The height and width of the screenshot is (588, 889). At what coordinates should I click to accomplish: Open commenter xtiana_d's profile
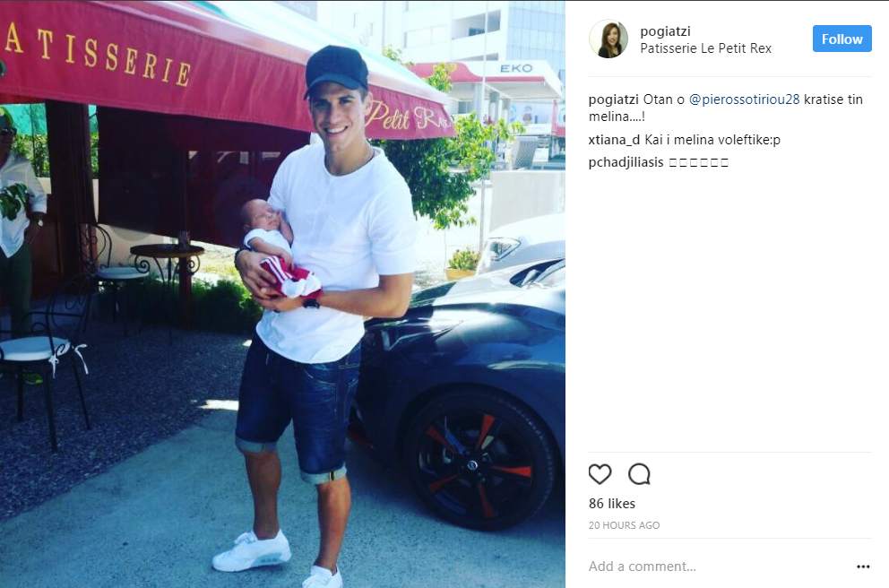pyautogui.click(x=614, y=140)
